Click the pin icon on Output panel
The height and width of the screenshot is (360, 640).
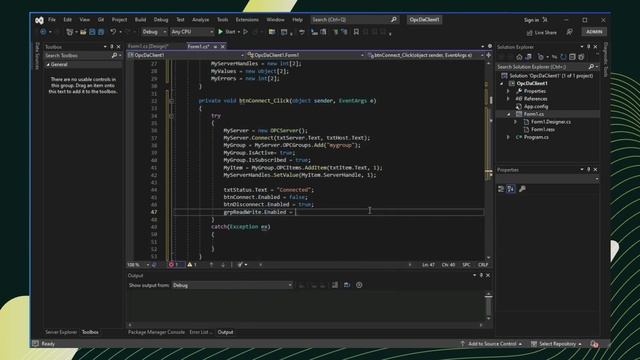(x=481, y=276)
